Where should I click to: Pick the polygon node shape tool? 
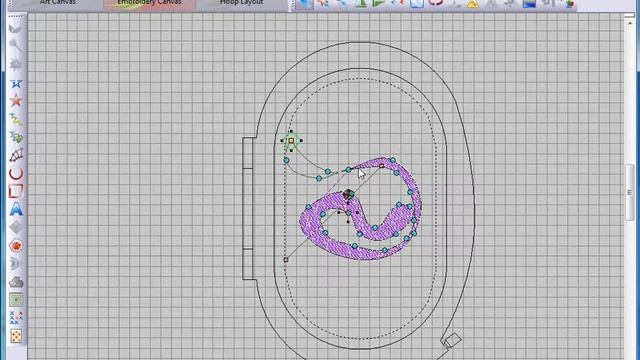pyautogui.click(x=16, y=155)
